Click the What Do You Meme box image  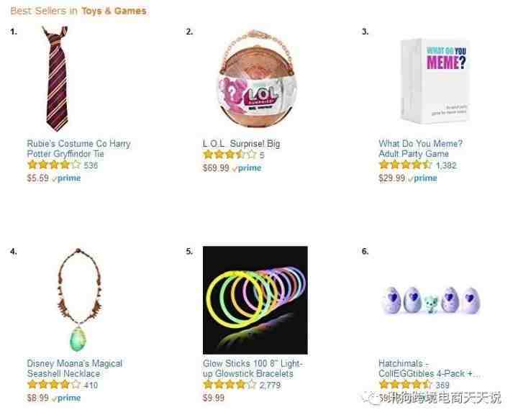point(435,81)
